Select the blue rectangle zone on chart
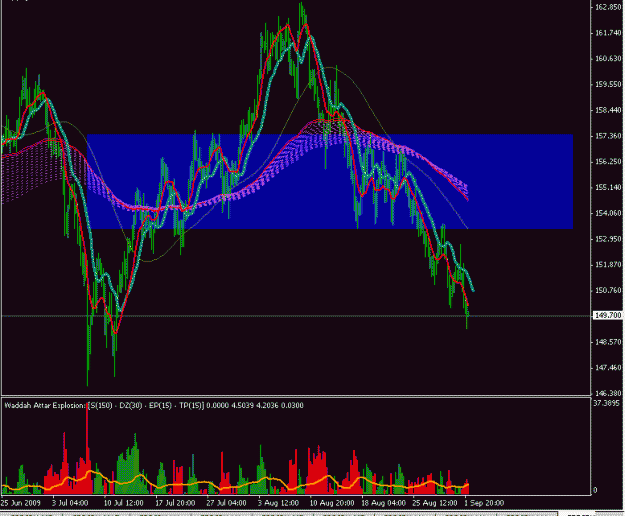 click(330, 182)
